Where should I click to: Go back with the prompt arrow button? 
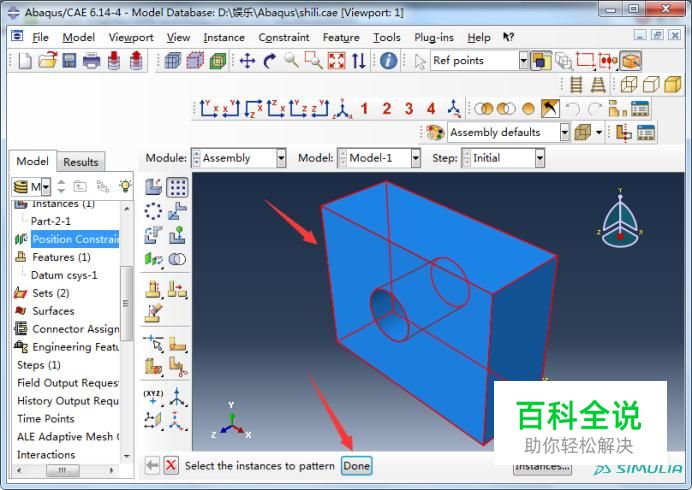click(152, 465)
